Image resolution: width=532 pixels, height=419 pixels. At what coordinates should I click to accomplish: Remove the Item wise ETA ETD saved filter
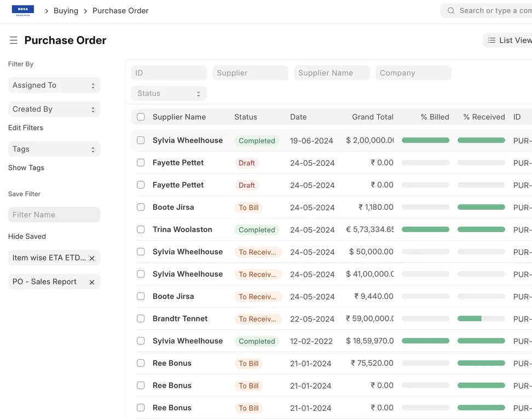click(92, 259)
